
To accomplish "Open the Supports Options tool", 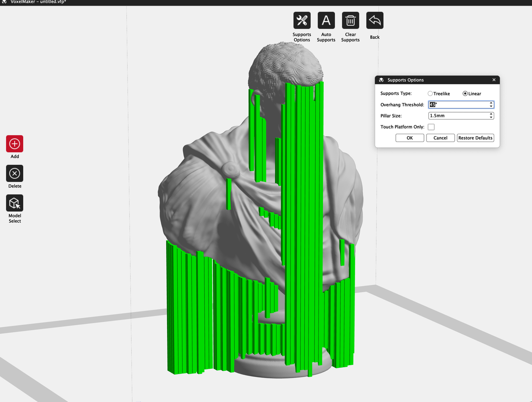I will (302, 20).
